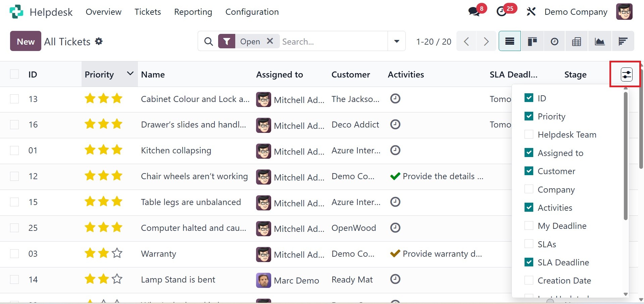This screenshot has height=304, width=644.
Task: Tick the My Deadline column checkbox
Action: click(529, 226)
